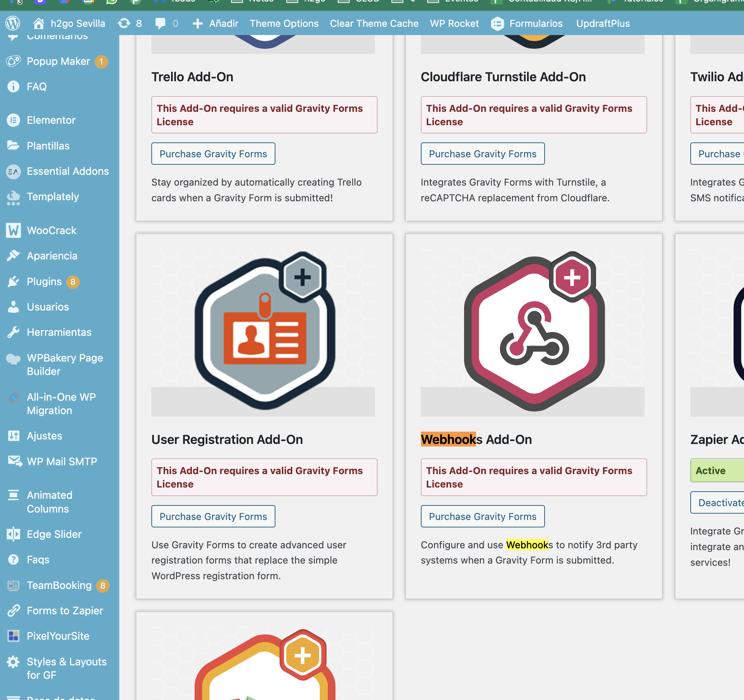Open WP Mail SMTP settings
Screen dimensions: 744x700
click(62, 461)
